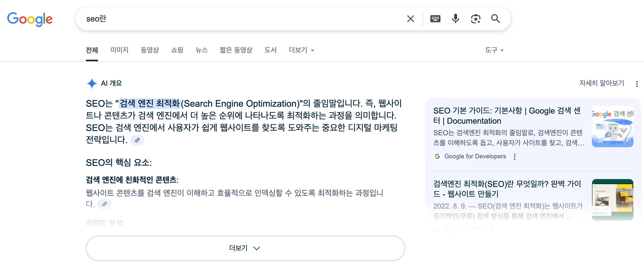
Task: Switch to the 쇼핑 tab
Action: (x=177, y=50)
